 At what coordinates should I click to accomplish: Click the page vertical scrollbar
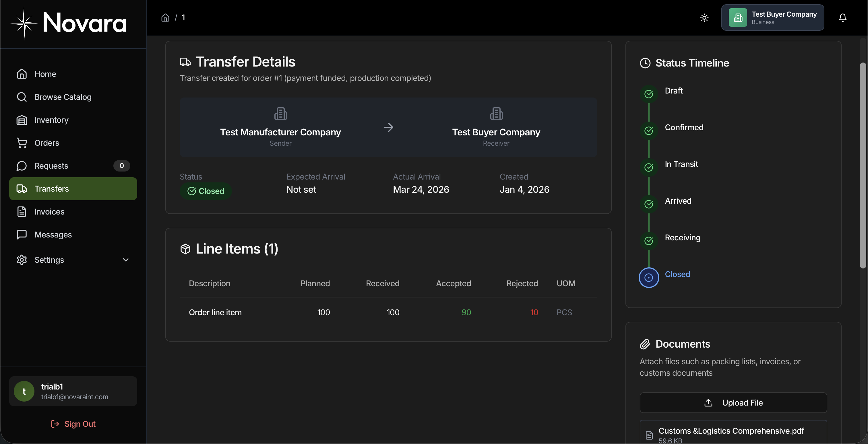tap(863, 165)
